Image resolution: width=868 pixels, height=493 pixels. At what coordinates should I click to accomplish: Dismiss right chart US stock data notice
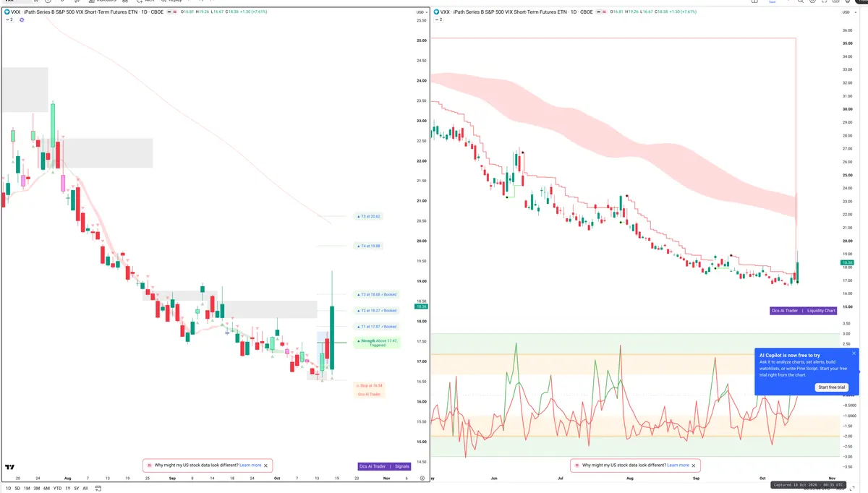pyautogui.click(x=693, y=466)
